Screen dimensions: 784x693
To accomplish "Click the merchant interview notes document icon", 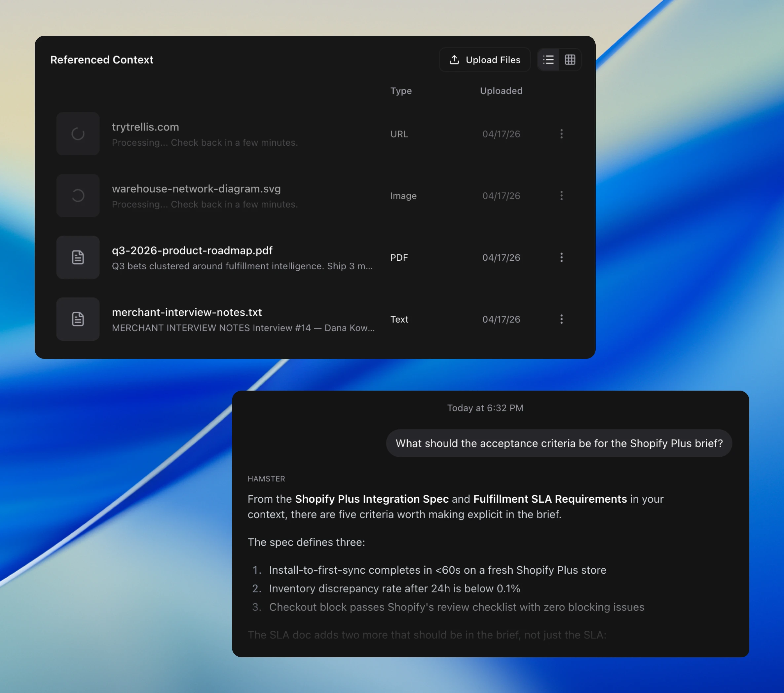I will point(78,319).
